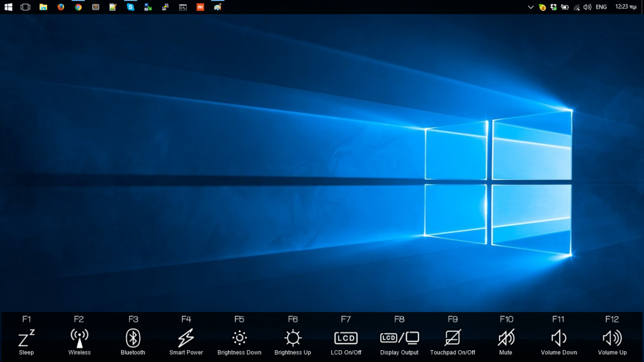The height and width of the screenshot is (362, 644).
Task: Click the Brightness Up sun icon
Action: 292,338
